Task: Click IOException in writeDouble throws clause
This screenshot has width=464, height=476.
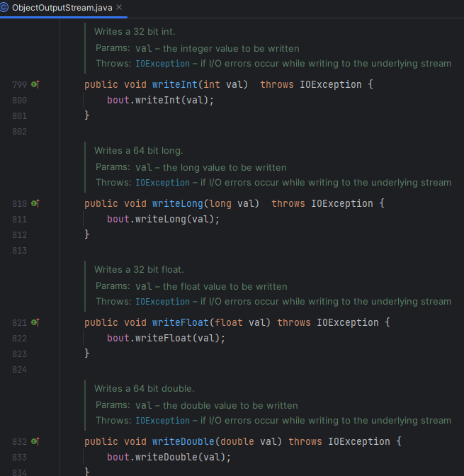Action: pos(359,441)
